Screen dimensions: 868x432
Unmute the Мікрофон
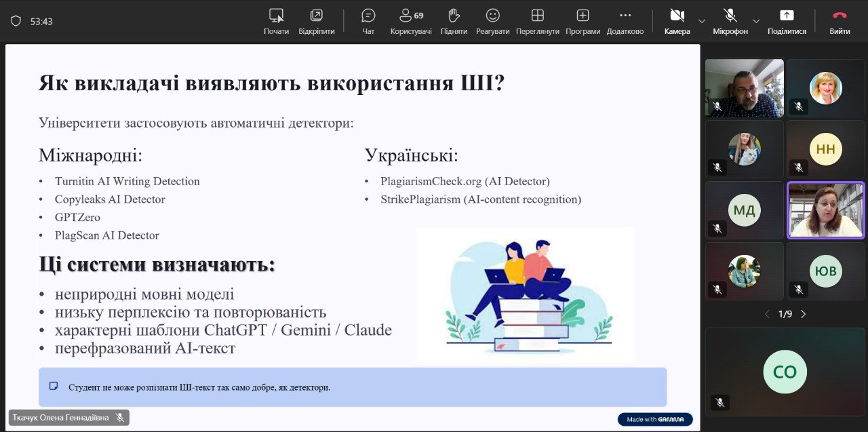[x=730, y=20]
